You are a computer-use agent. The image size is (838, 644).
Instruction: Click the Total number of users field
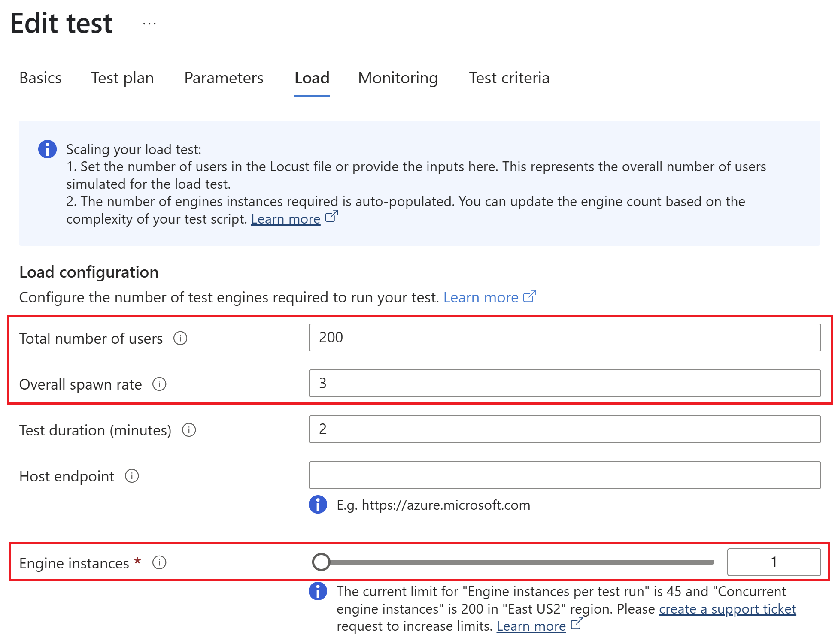tap(565, 338)
